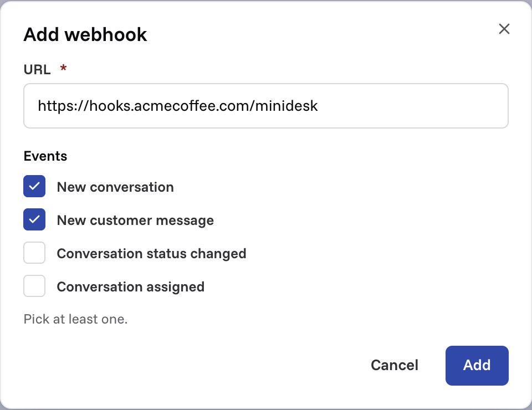Enable Conversation status changed event
Screen dimensions: 532x410
pos(34,253)
